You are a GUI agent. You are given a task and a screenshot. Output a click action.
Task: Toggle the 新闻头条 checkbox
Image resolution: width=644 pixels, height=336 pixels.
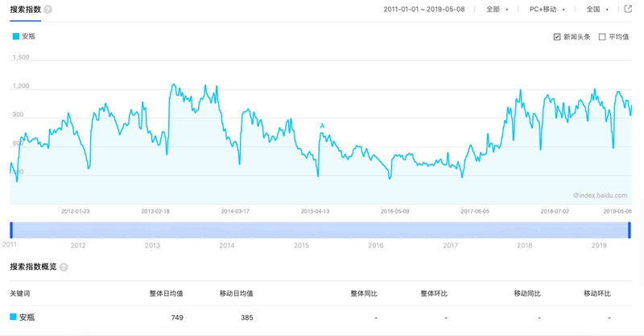coord(557,37)
